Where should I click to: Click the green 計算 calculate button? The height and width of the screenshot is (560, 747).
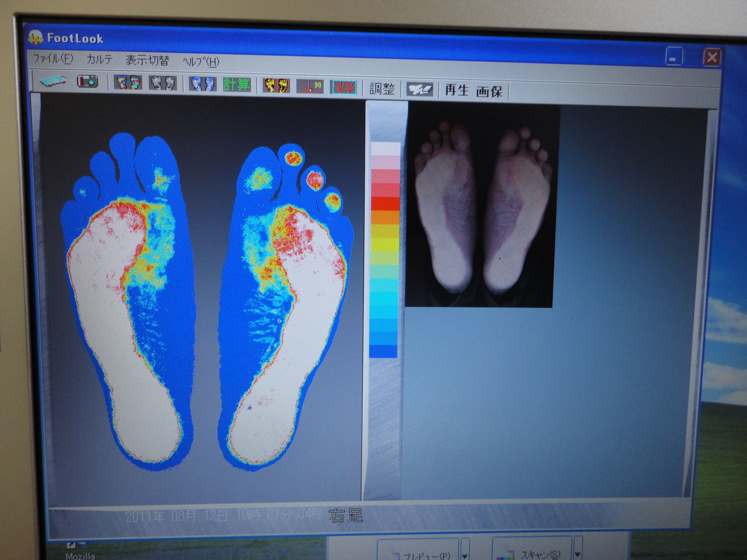click(236, 85)
